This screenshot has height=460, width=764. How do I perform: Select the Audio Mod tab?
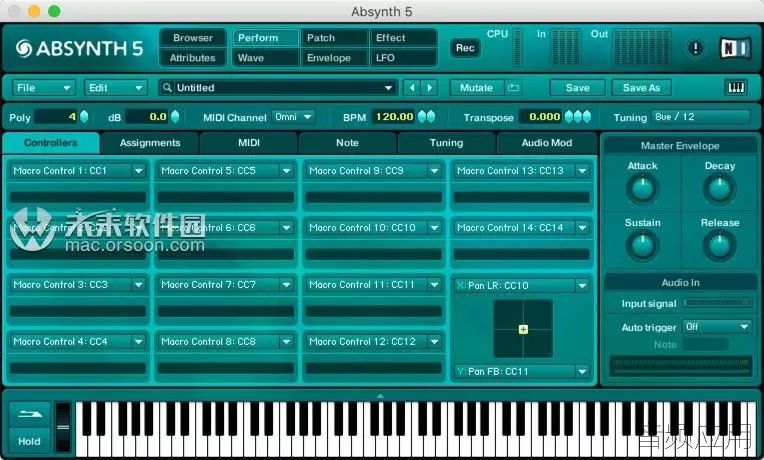[546, 143]
